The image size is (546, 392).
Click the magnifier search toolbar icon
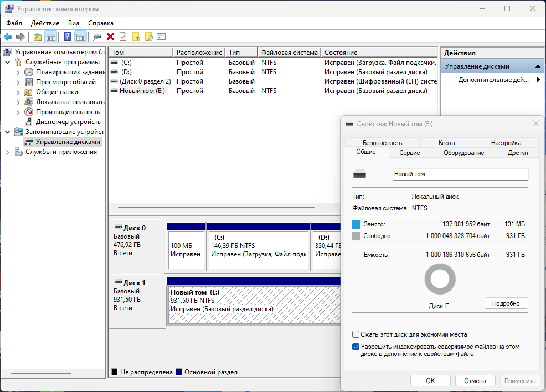(x=148, y=37)
